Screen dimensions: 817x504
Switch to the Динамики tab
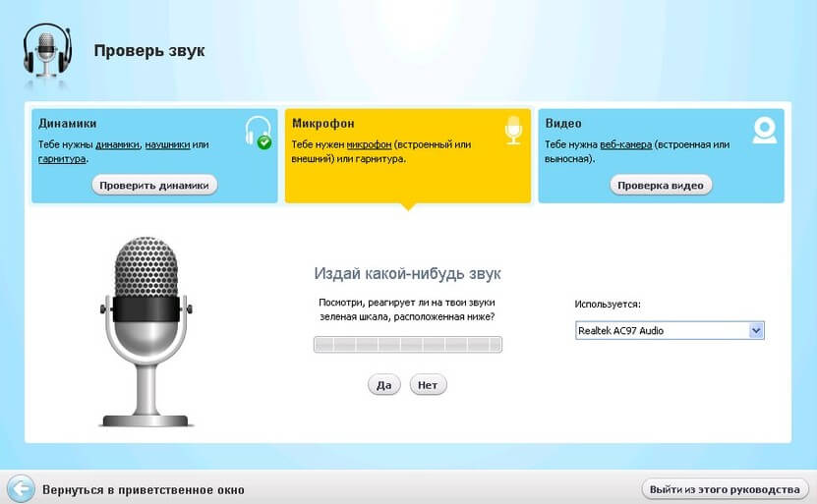(67, 124)
